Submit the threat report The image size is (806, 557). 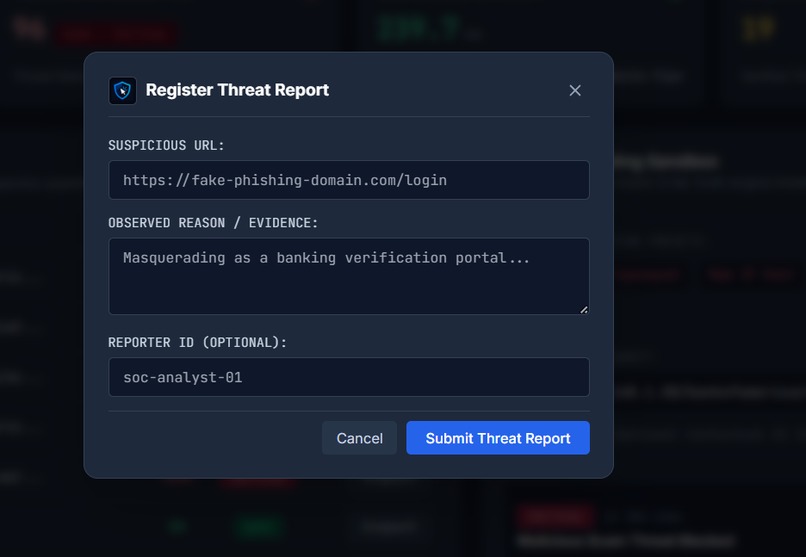coord(498,438)
